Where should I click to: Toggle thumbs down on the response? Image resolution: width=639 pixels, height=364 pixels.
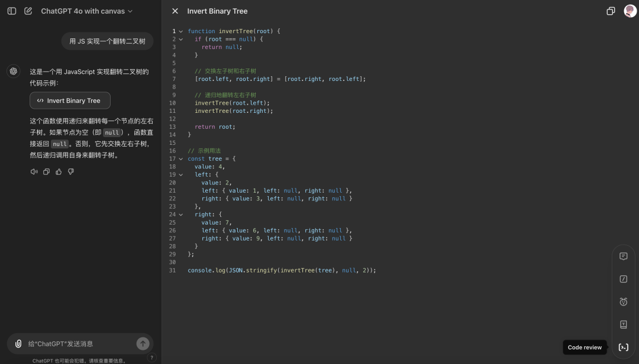[71, 172]
